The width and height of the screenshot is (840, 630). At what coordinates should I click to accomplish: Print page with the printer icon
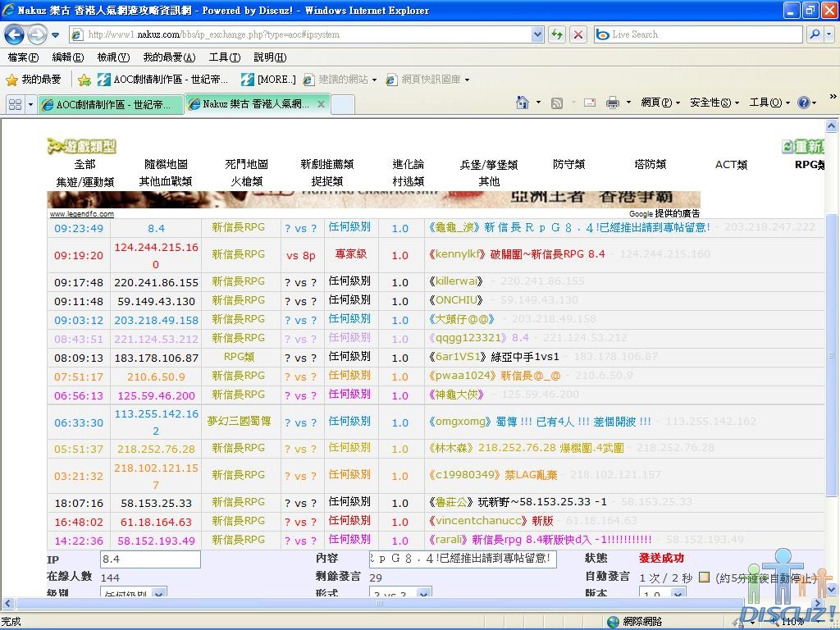(x=612, y=103)
